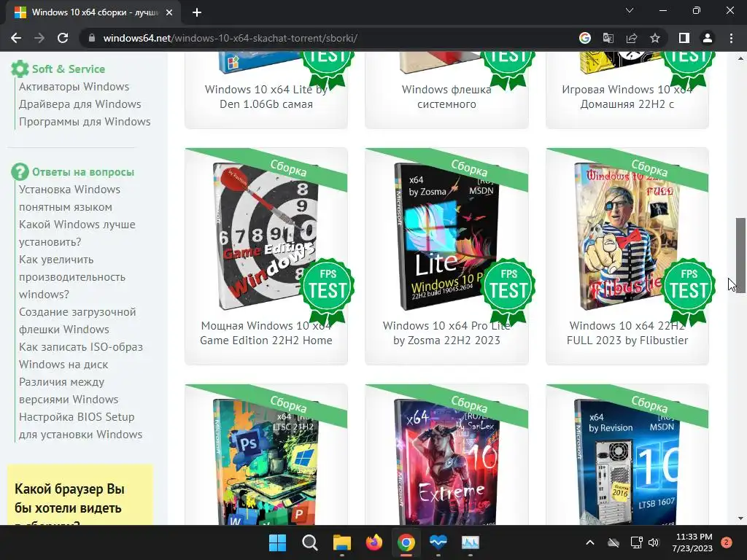The height and width of the screenshot is (560, 747).
Task: Click the address bar URL
Action: 230,38
